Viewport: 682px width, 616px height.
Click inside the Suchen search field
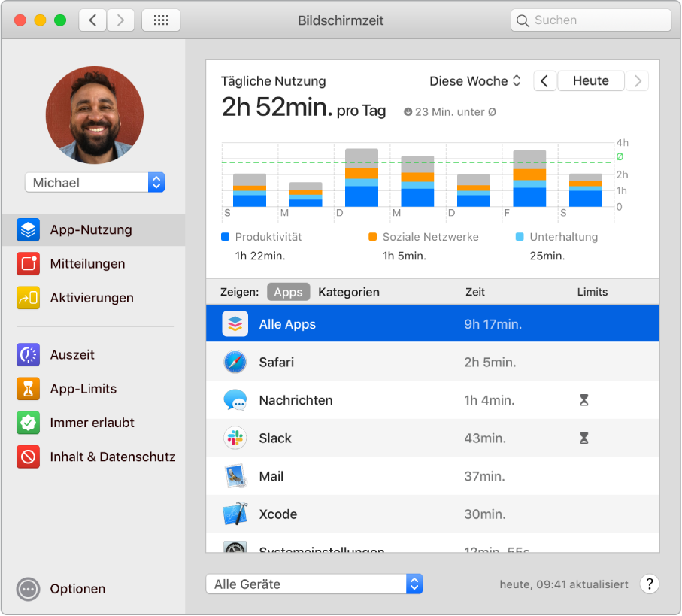(x=591, y=20)
